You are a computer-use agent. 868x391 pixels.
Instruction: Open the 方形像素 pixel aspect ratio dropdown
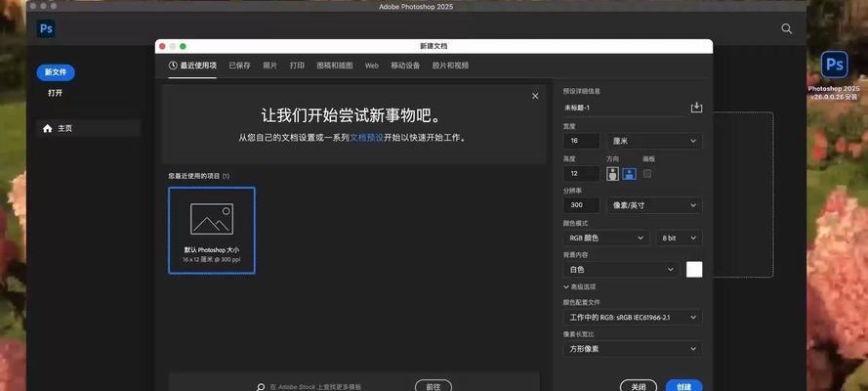click(632, 349)
